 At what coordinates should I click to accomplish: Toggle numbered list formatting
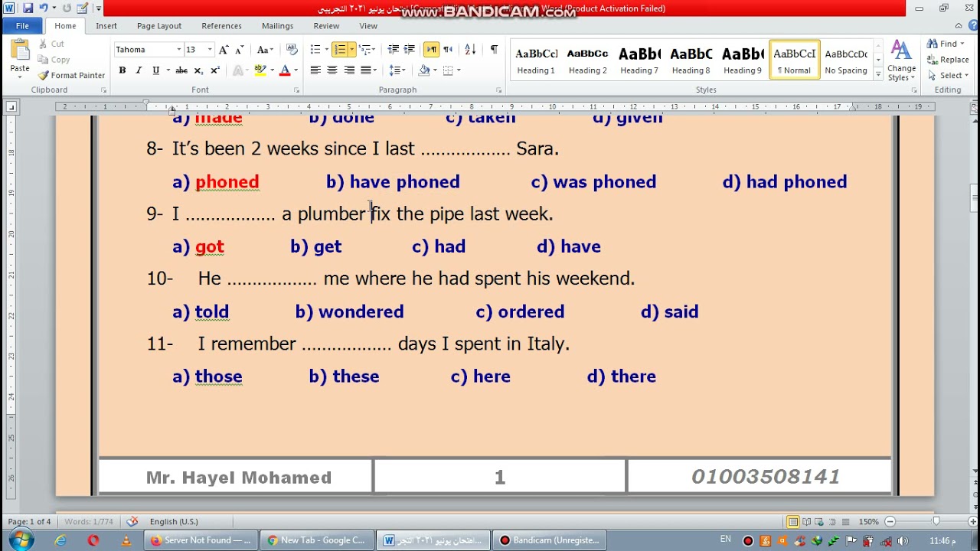click(341, 50)
